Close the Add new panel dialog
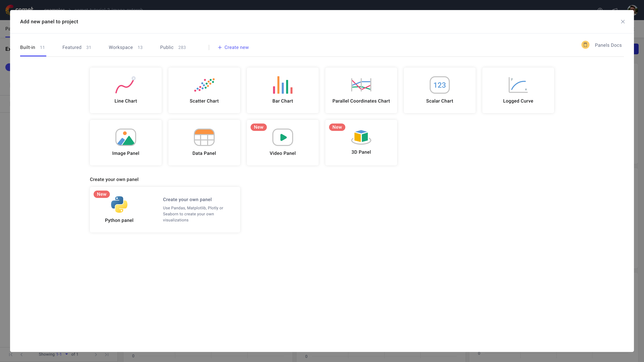This screenshot has height=362, width=644. click(x=623, y=22)
